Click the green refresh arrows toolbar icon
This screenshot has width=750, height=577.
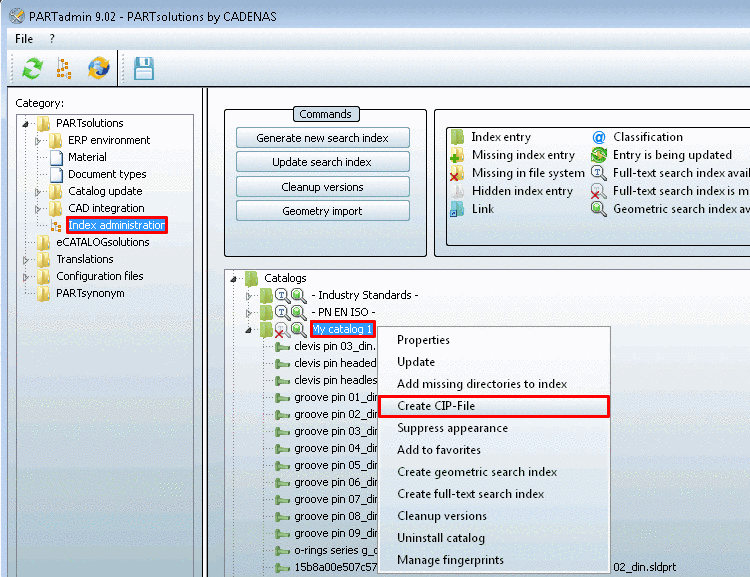[33, 68]
